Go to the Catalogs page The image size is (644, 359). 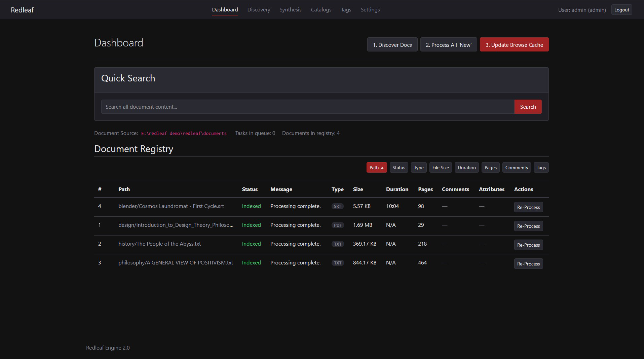click(x=321, y=10)
